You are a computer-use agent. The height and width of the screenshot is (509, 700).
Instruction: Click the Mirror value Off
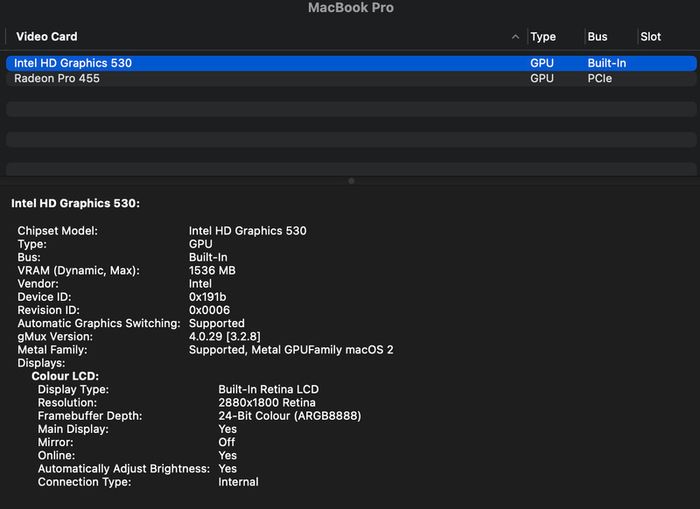click(x=226, y=442)
